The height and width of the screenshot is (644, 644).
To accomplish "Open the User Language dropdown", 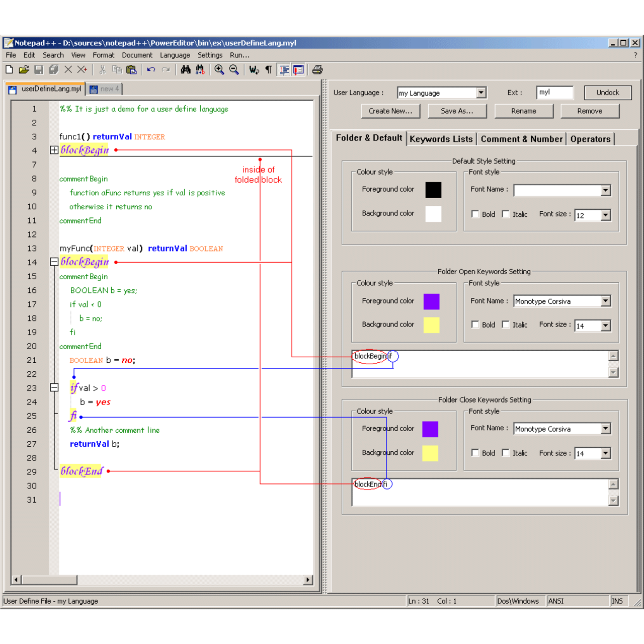I will point(480,93).
